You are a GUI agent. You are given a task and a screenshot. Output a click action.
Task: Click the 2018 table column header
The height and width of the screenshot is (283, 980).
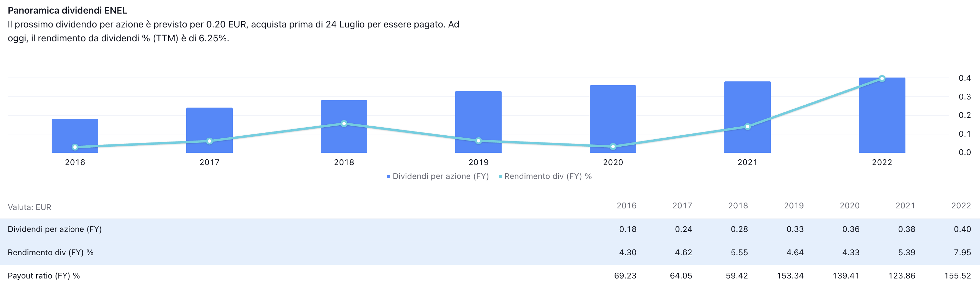[738, 206]
